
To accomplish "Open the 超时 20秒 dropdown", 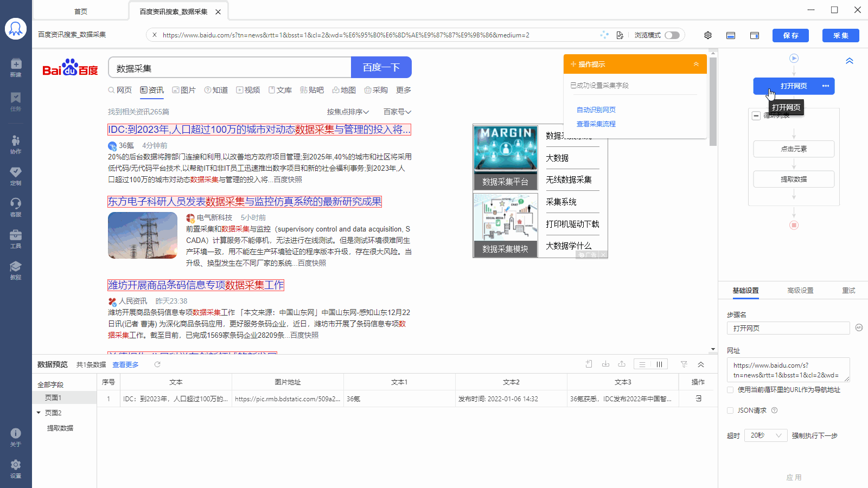I will 765,435.
